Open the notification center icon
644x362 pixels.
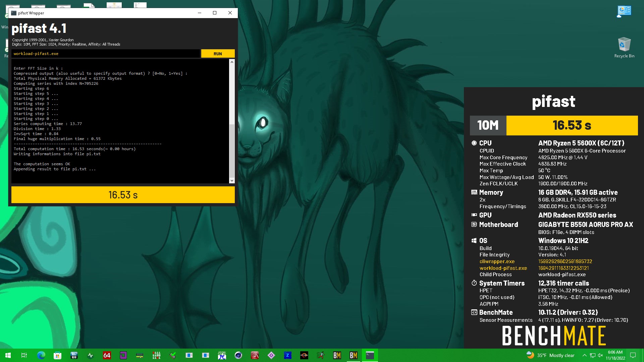[x=633, y=355]
